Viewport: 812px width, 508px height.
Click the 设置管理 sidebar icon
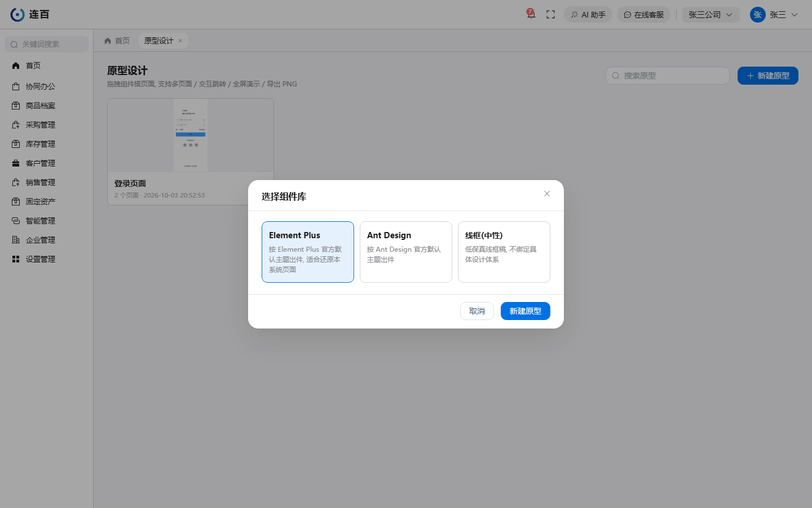tap(16, 259)
